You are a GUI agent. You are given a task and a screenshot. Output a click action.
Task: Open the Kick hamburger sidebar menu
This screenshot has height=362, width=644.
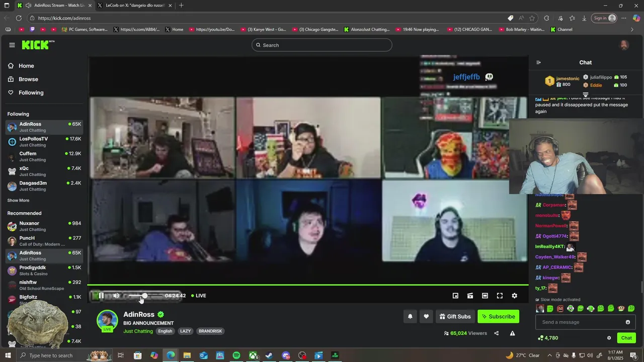click(12, 45)
